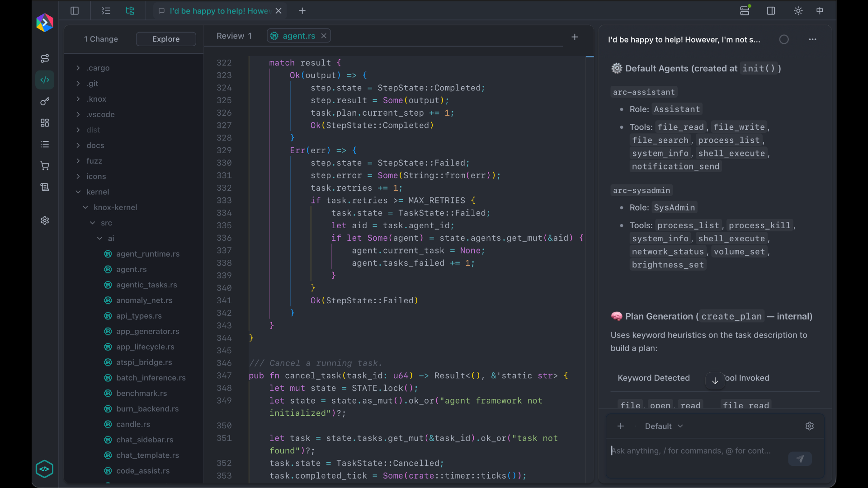Open the file tree view icon in top bar
This screenshot has width=868, height=488.
coord(130,11)
